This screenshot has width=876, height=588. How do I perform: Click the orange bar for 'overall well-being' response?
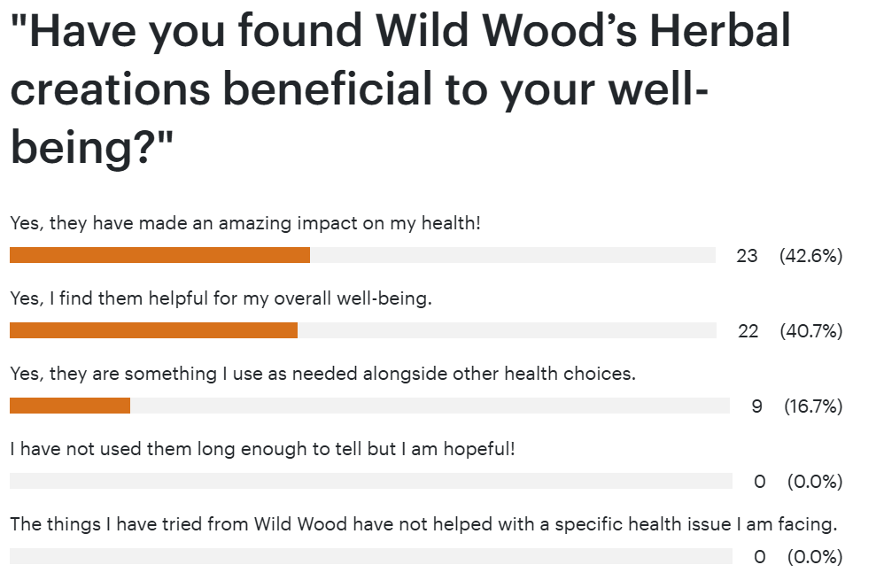click(153, 331)
